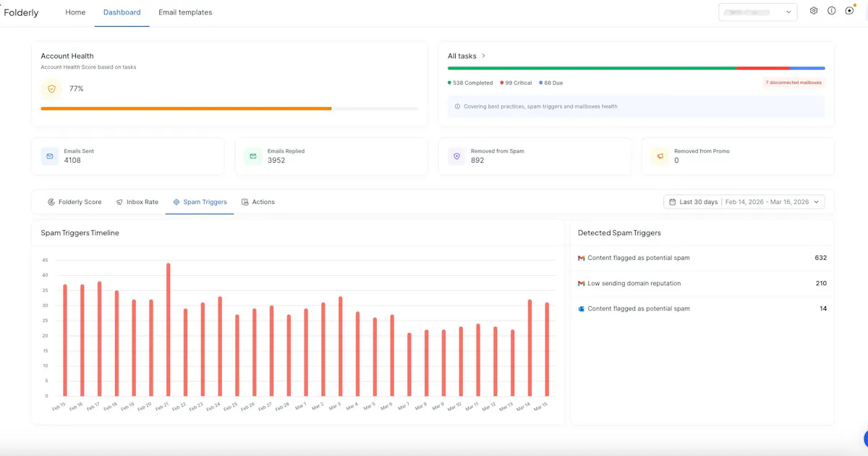Click the green Completed segment of tasks bar
The image size is (868, 456).
(592, 68)
